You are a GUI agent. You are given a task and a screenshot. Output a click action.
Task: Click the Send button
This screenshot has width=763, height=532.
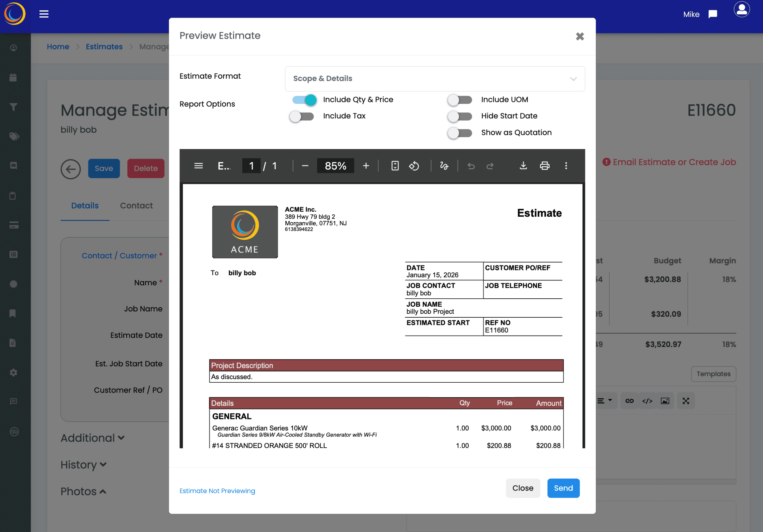point(563,488)
